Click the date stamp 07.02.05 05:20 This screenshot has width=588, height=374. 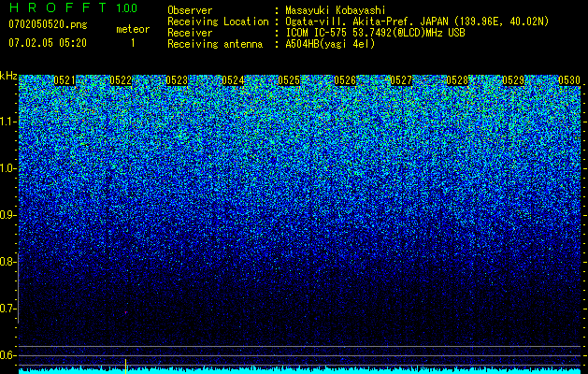(48, 43)
